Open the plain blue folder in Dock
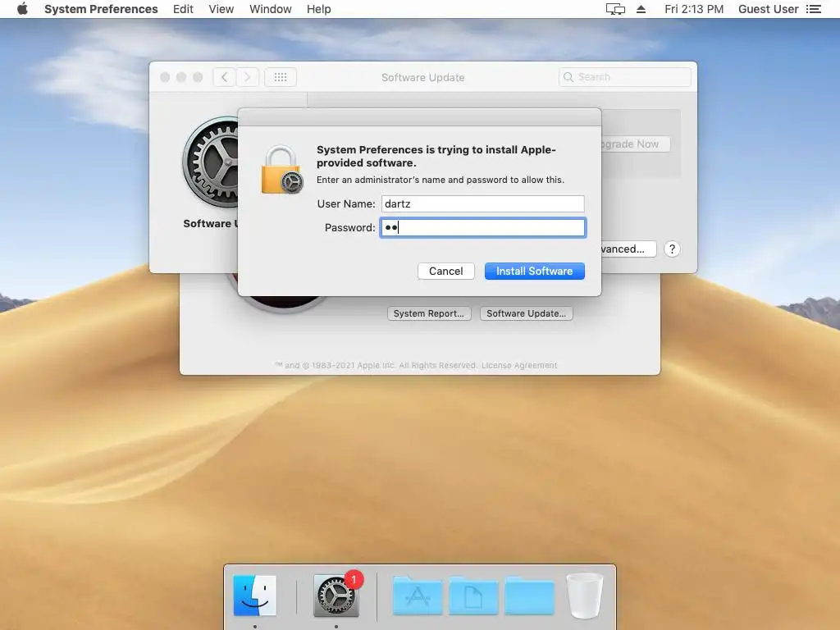This screenshot has width=840, height=630. coord(529,596)
